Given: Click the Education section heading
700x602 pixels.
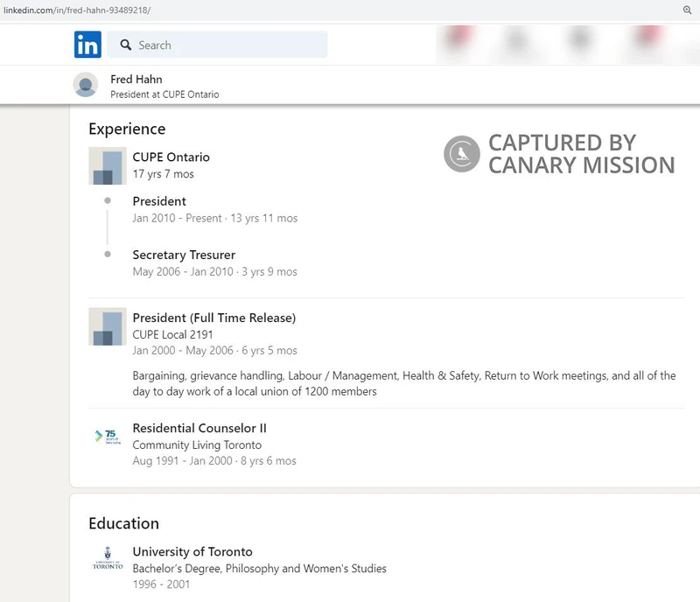Looking at the screenshot, I should pyautogui.click(x=123, y=523).
